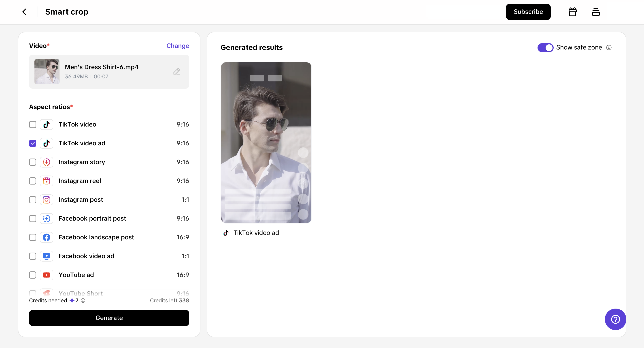The width and height of the screenshot is (644, 348).
Task: Tick the Facebook video ad checkbox
Action: point(33,256)
